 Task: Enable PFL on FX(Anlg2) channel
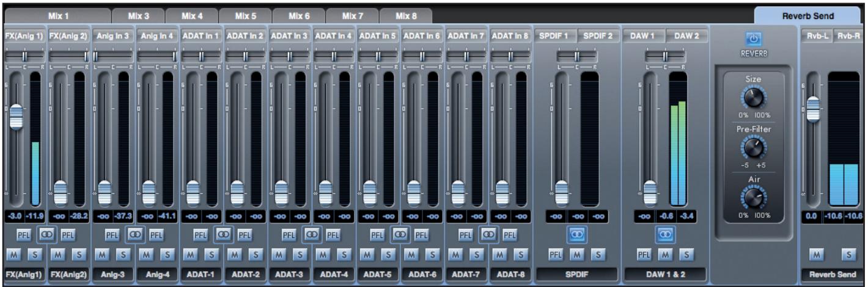[x=68, y=234]
